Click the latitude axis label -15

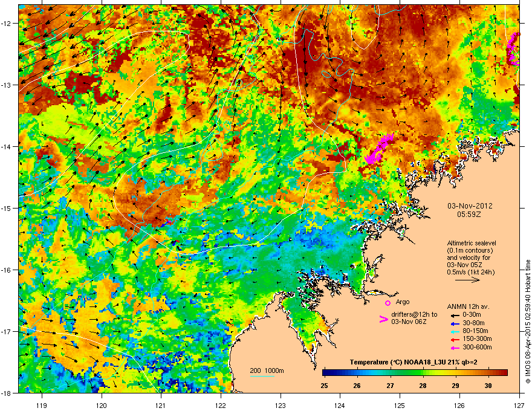point(6,208)
